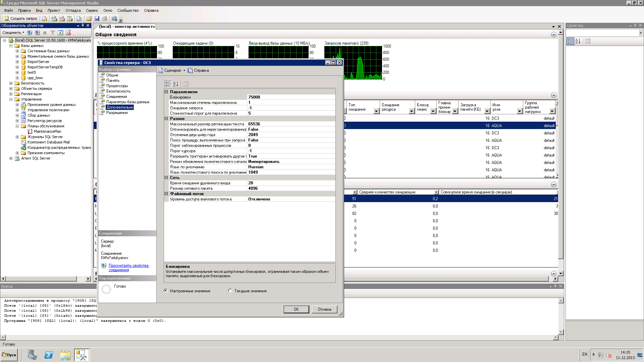The width and height of the screenshot is (644, 362).
Task: Open Тип ожидания column filter dropdown
Action: tap(376, 111)
